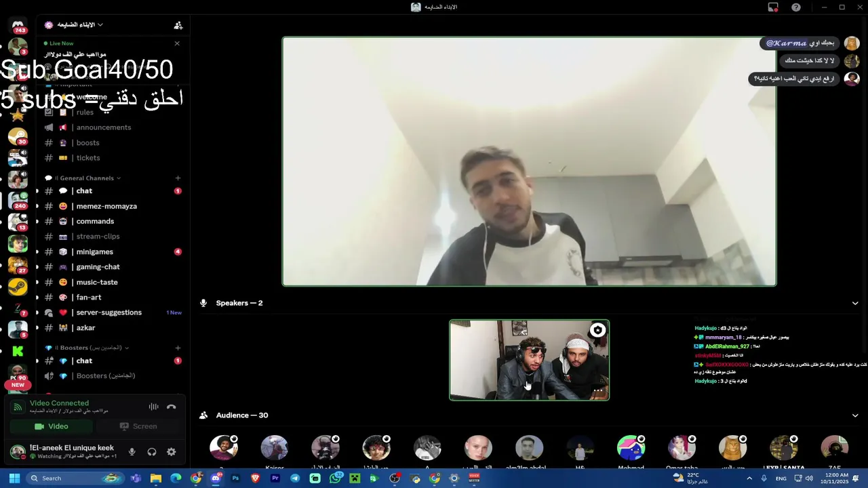Open Voicemeeter from the taskbar
This screenshot has width=868, height=488.
point(474,479)
